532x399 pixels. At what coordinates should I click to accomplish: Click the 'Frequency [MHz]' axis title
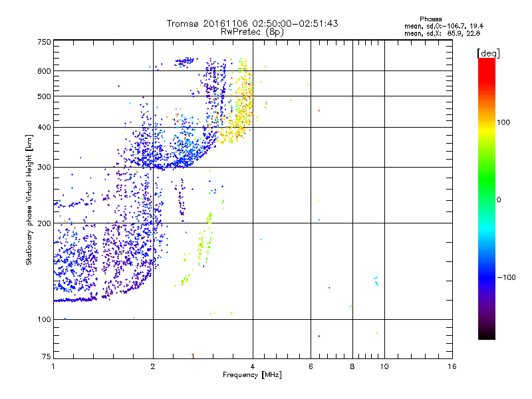[x=252, y=375]
